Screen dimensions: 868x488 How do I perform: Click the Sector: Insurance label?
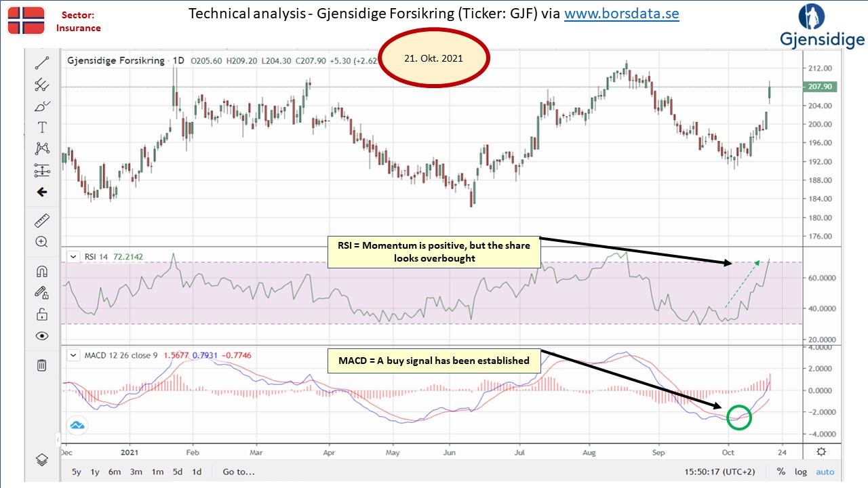78,22
